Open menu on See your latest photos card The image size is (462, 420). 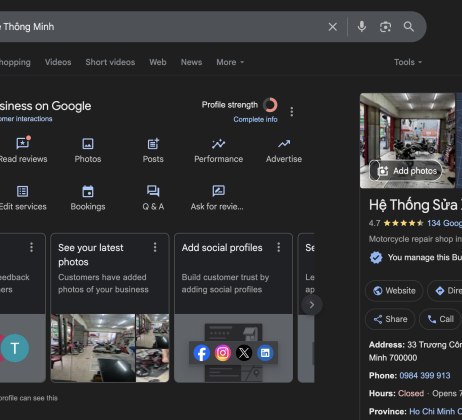click(155, 247)
